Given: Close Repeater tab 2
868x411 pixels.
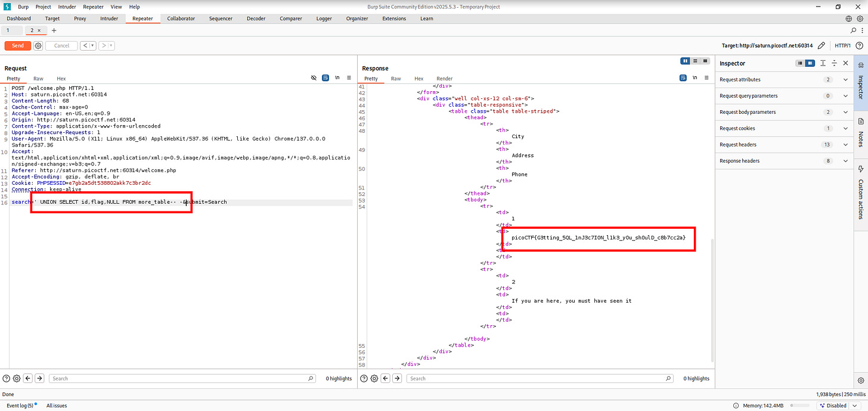Looking at the screenshot, I should pos(39,30).
